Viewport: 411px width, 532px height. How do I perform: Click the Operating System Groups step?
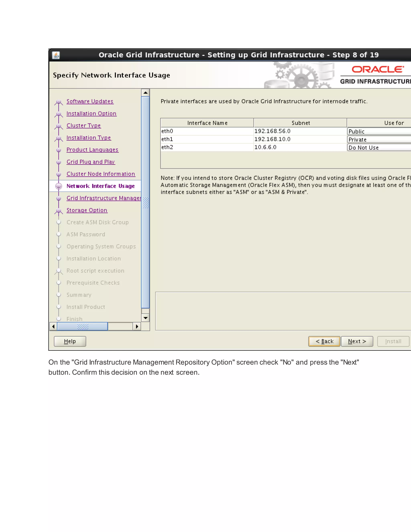point(101,247)
